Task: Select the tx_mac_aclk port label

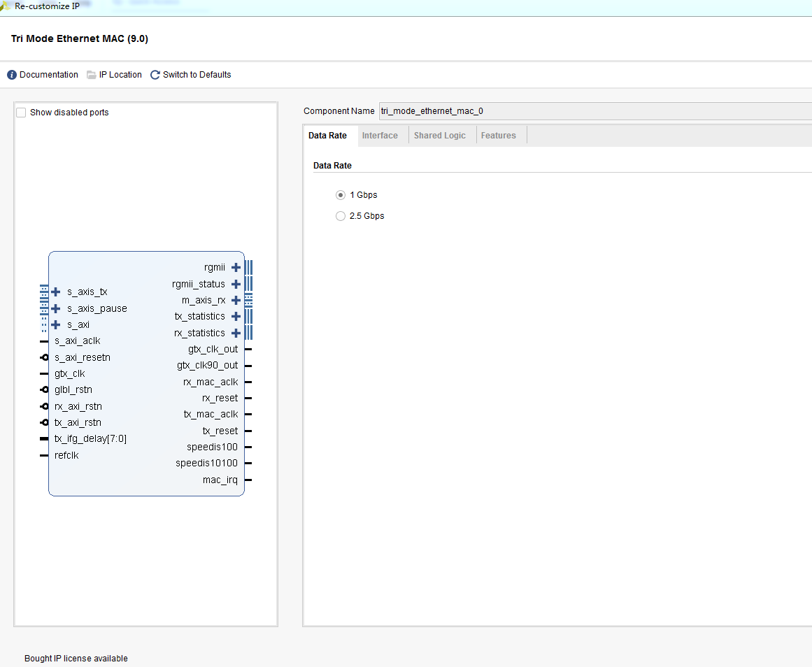Action: pyautogui.click(x=211, y=415)
